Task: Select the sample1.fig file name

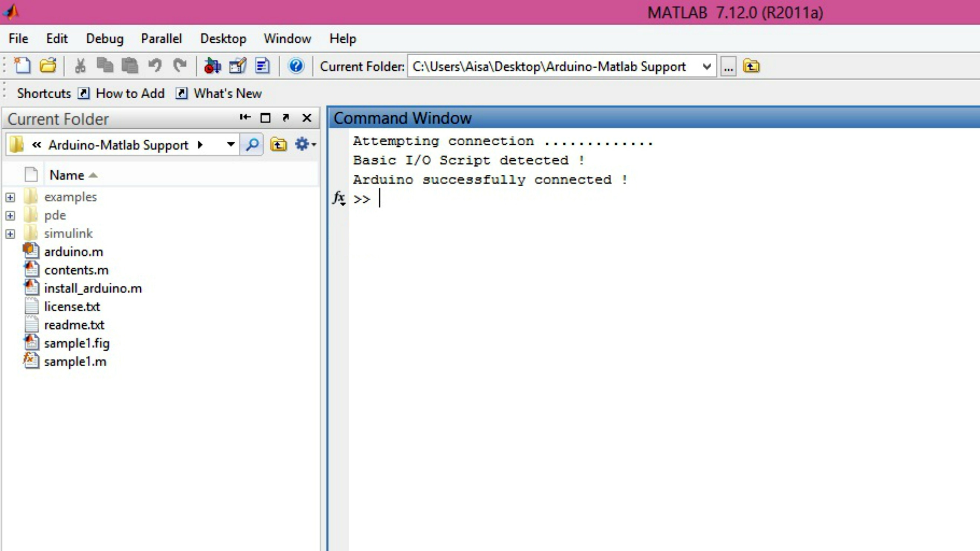Action: pos(77,343)
